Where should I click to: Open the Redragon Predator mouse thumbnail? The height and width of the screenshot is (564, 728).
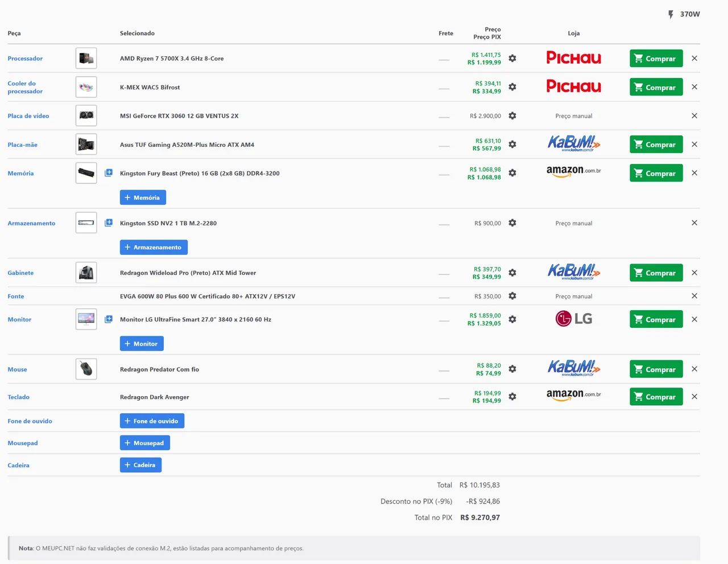pos(86,369)
